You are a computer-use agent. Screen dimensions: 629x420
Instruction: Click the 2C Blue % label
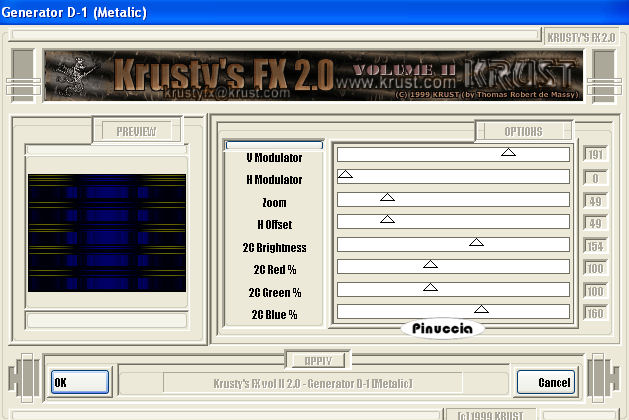[x=275, y=314]
